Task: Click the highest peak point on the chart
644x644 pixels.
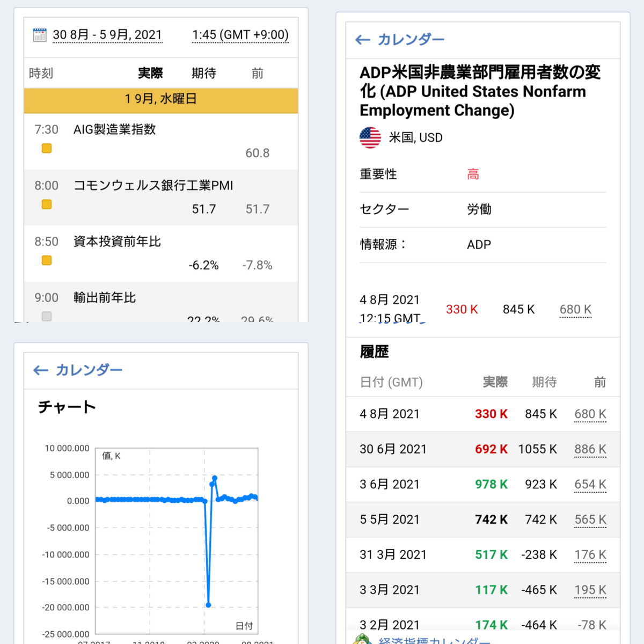Action: point(215,478)
